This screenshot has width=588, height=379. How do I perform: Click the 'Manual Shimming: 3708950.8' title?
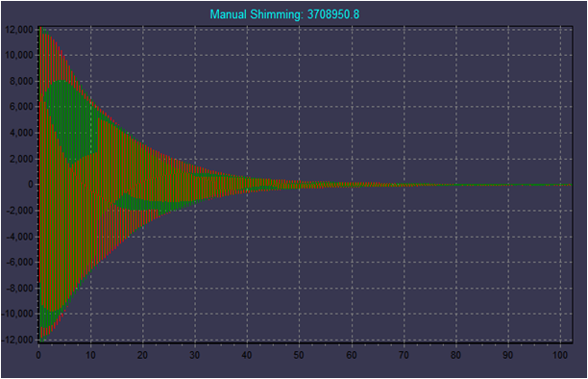[x=284, y=14]
